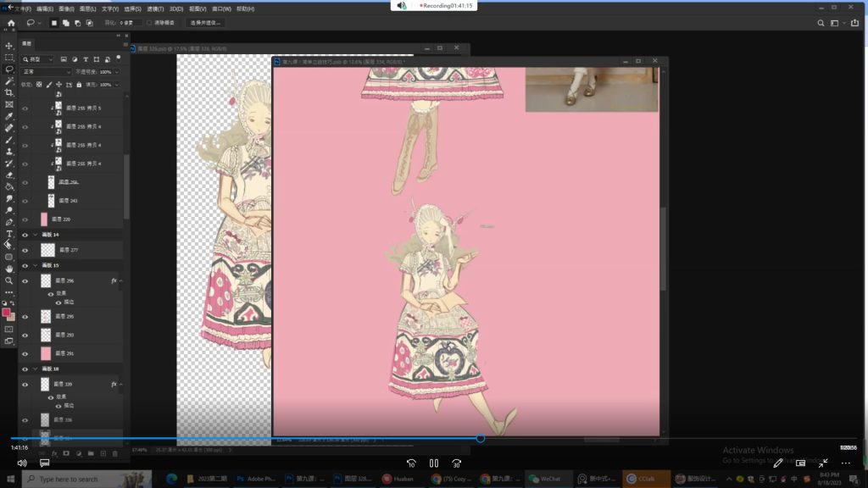The image size is (868, 488).
Task: Hide layer 图层 220 with eye icon
Action: pos(25,219)
